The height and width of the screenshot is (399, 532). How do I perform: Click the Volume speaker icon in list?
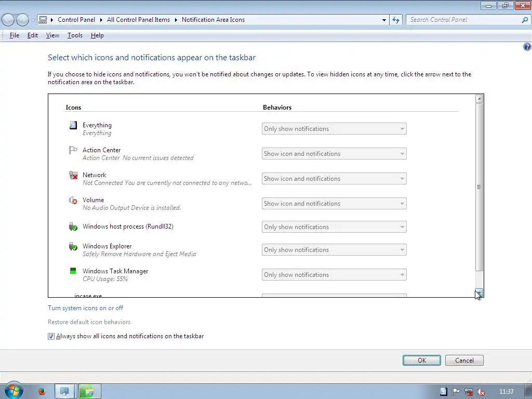point(73,200)
